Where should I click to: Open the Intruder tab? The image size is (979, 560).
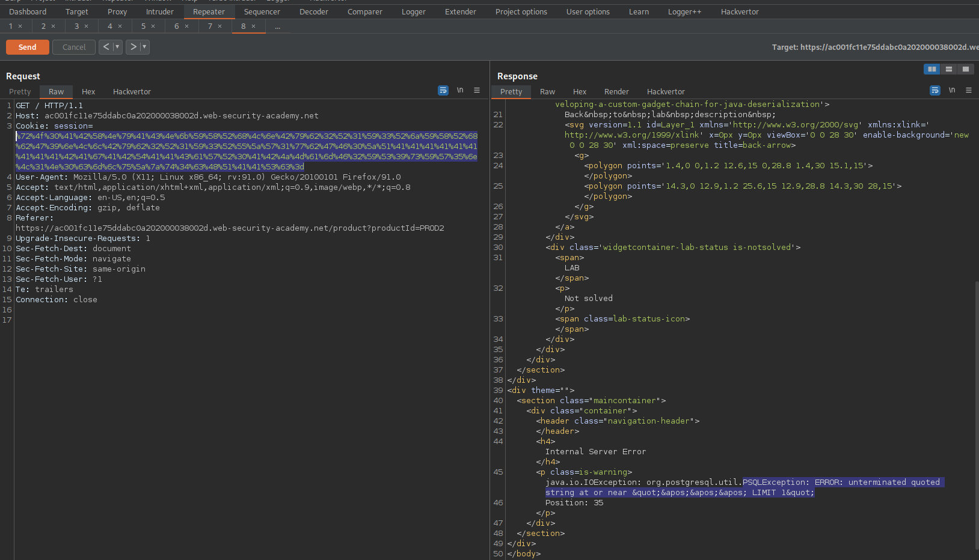tap(160, 11)
